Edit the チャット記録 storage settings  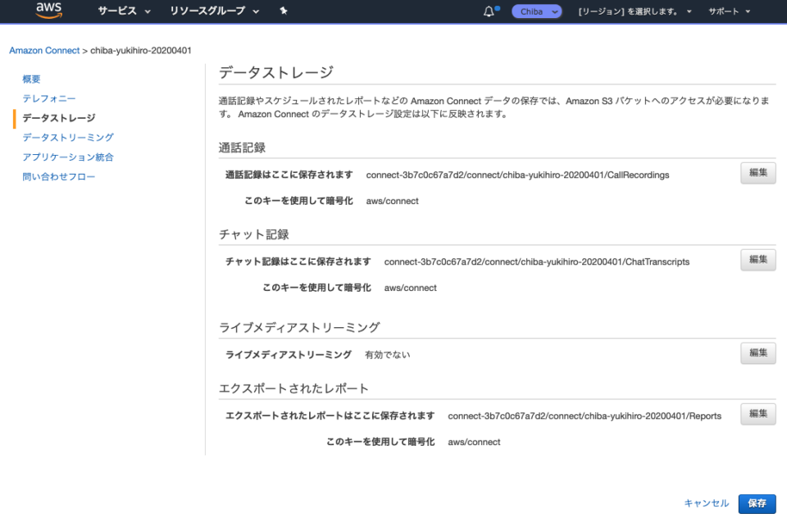pos(757,260)
